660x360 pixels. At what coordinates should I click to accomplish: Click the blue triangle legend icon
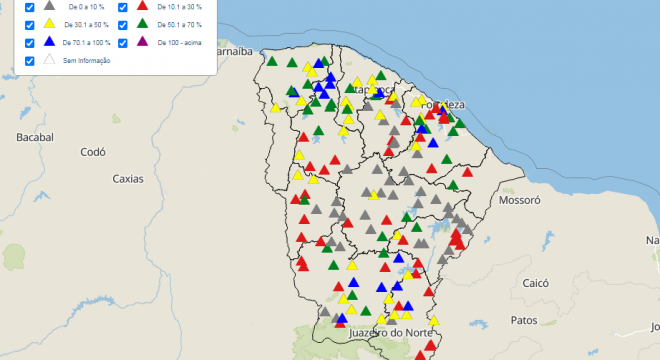point(49,41)
